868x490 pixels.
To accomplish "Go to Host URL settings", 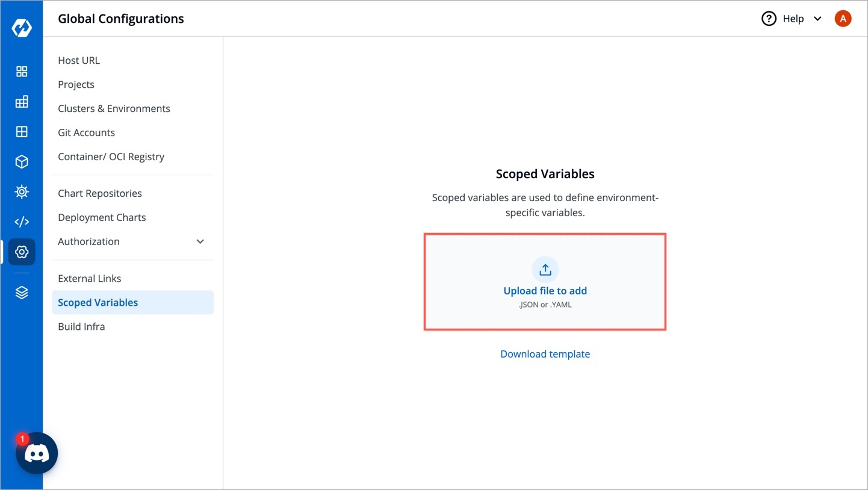I will [x=79, y=60].
